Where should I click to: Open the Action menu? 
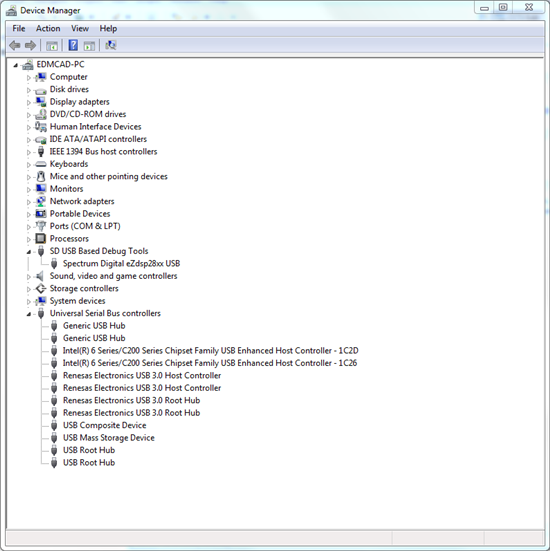point(48,28)
